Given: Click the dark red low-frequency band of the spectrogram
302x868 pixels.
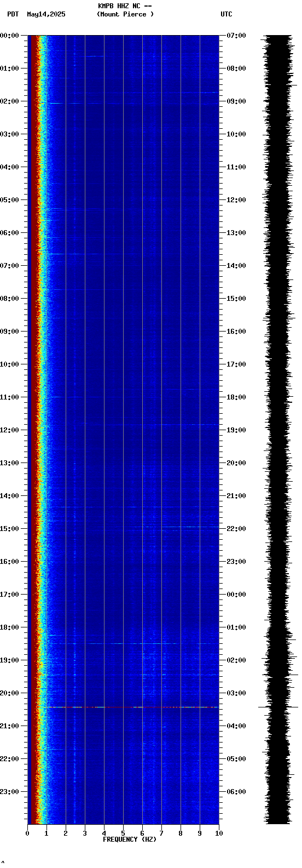Looking at the screenshot, I should tap(33, 430).
